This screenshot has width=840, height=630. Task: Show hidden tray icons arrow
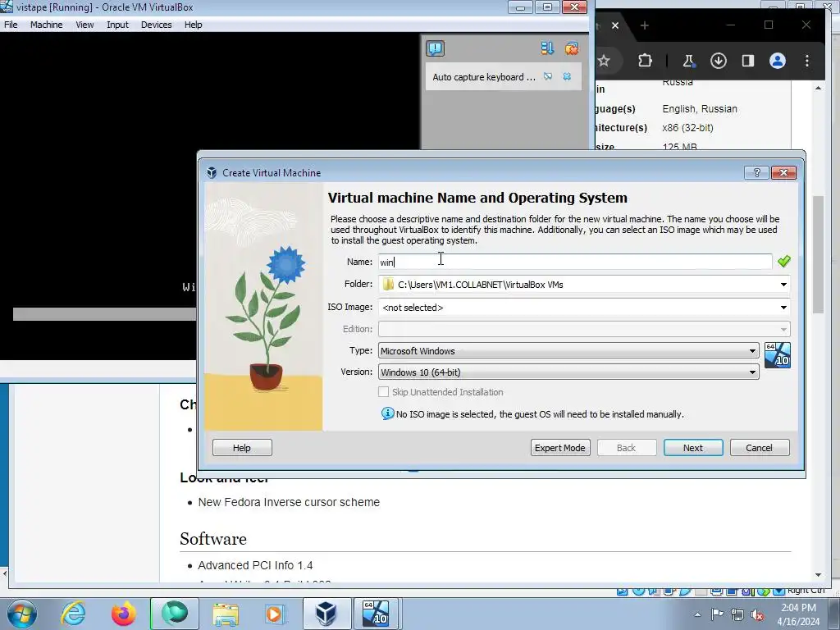pos(697,614)
